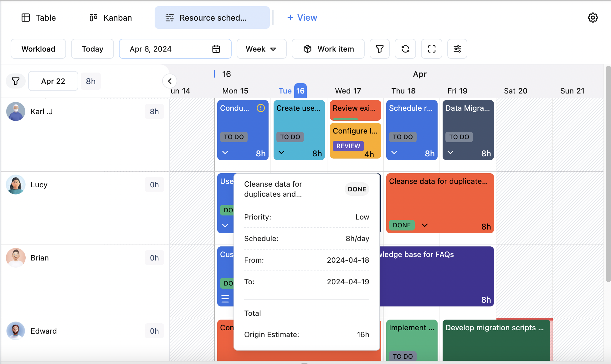
Task: Click the refresh/sync icon
Action: [405, 48]
